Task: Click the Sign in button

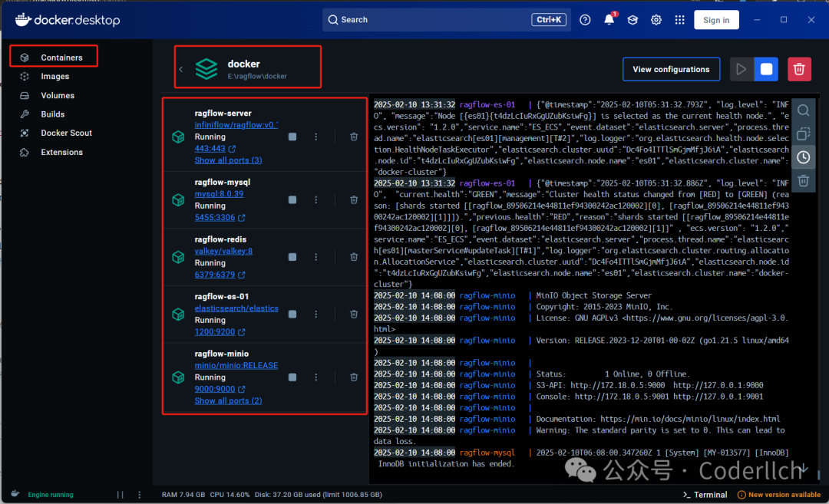Action: coord(716,20)
